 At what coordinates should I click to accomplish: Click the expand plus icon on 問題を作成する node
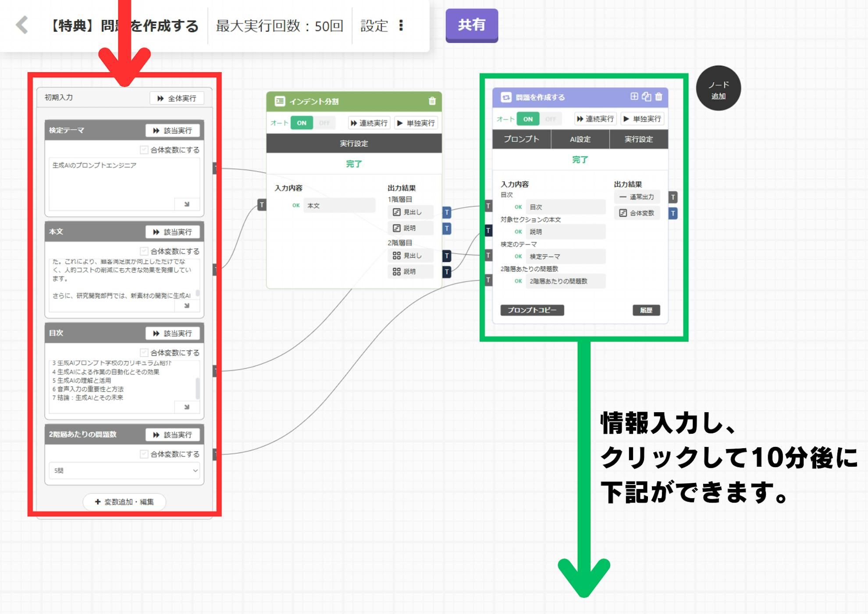(634, 97)
